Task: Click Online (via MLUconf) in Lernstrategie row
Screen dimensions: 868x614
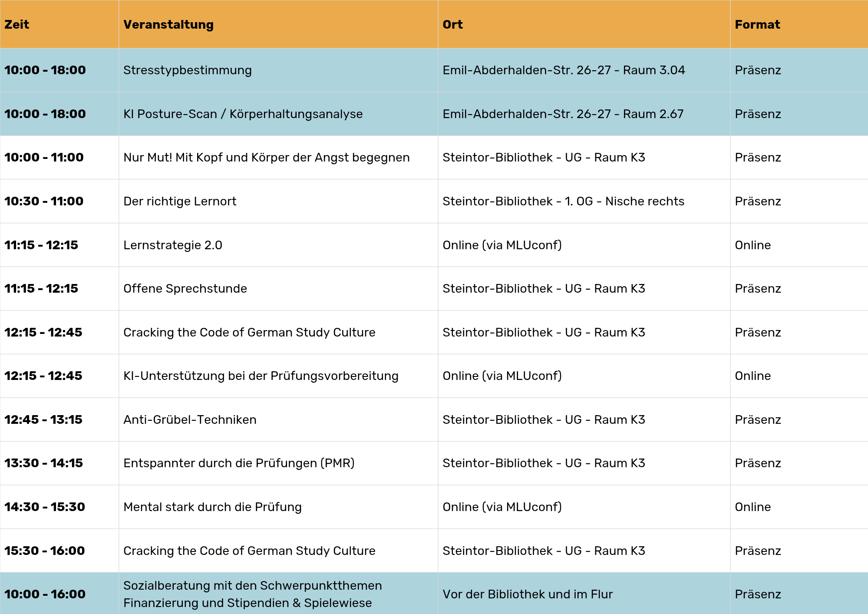Action: tap(584, 245)
